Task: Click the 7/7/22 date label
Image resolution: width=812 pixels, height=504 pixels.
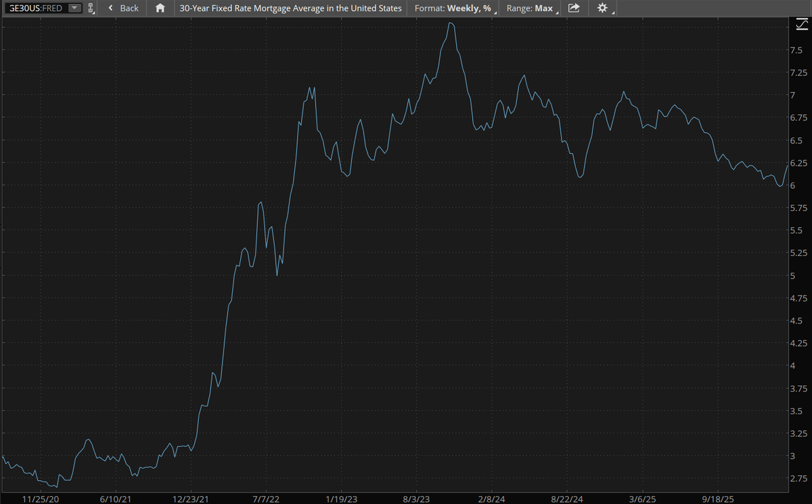Action: 266,498
